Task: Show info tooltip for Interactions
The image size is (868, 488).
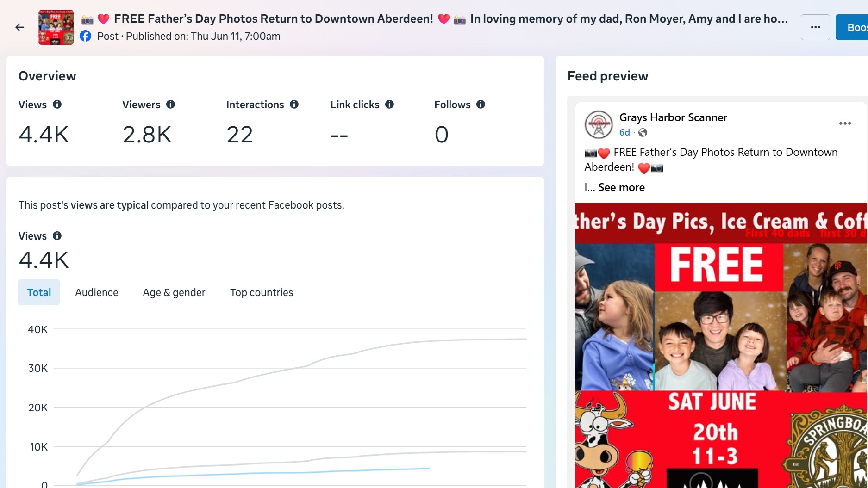Action: [x=294, y=105]
